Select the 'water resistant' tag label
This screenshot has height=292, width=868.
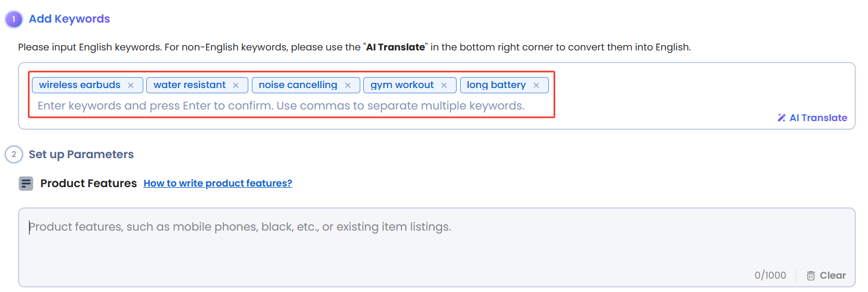pos(190,85)
